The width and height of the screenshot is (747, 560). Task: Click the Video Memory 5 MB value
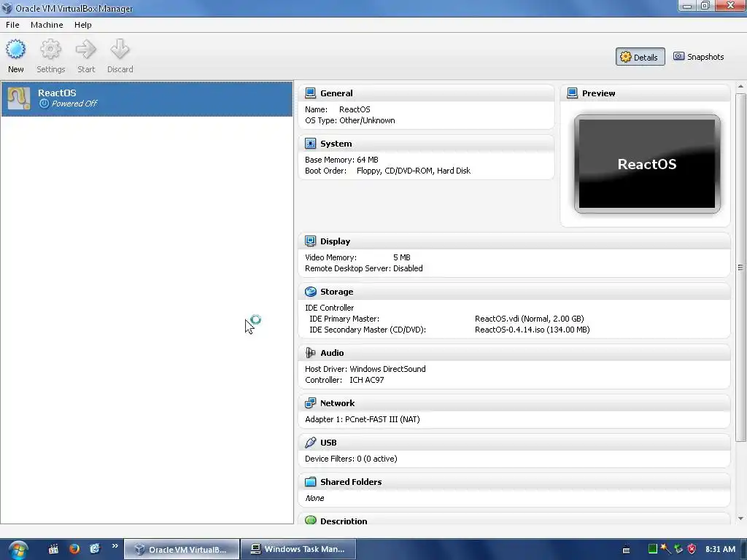coord(402,257)
